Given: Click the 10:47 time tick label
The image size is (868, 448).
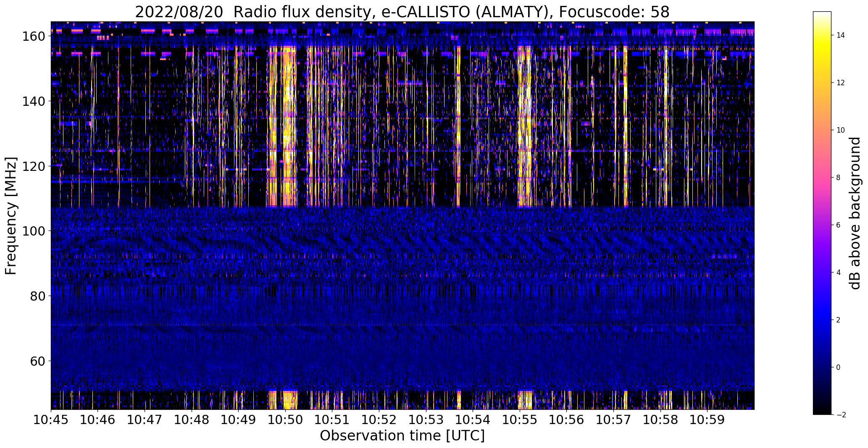Looking at the screenshot, I should coord(145,419).
